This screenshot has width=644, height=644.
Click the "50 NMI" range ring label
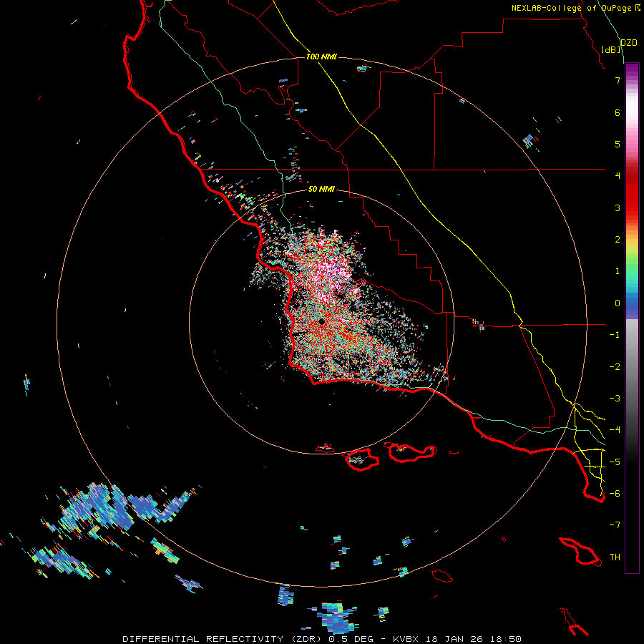(x=321, y=189)
